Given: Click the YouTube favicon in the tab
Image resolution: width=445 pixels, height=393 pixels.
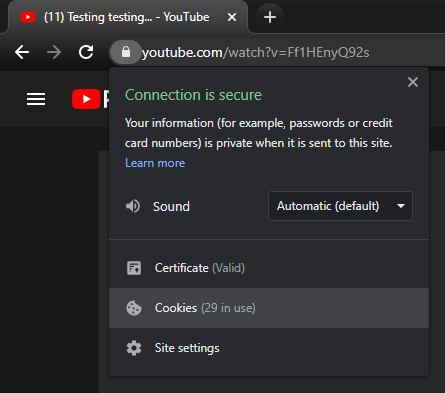Looking at the screenshot, I should coord(28,17).
